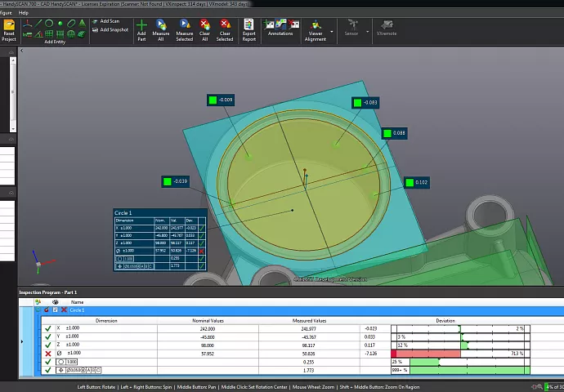Click the Measured Values column header

pos(309,320)
